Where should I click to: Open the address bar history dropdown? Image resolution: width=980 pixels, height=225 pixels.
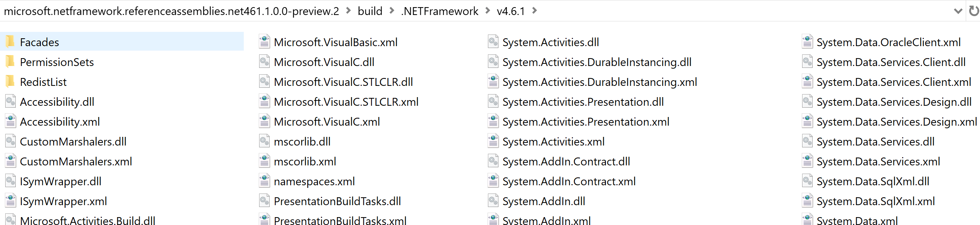958,11
